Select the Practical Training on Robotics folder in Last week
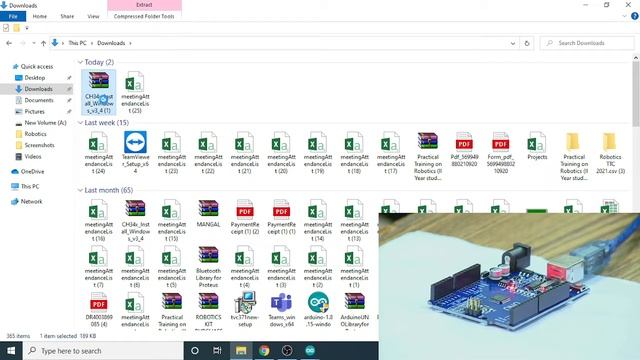 coord(574,156)
